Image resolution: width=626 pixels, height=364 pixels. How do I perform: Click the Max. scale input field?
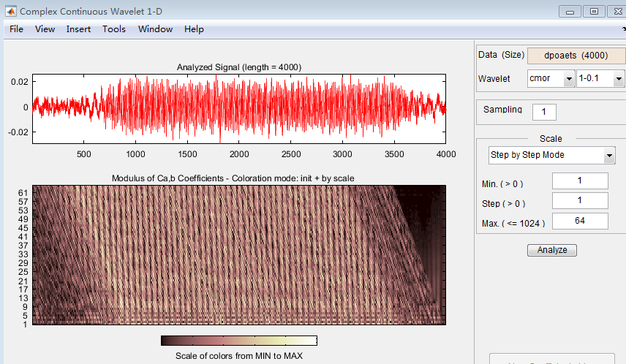click(x=580, y=221)
